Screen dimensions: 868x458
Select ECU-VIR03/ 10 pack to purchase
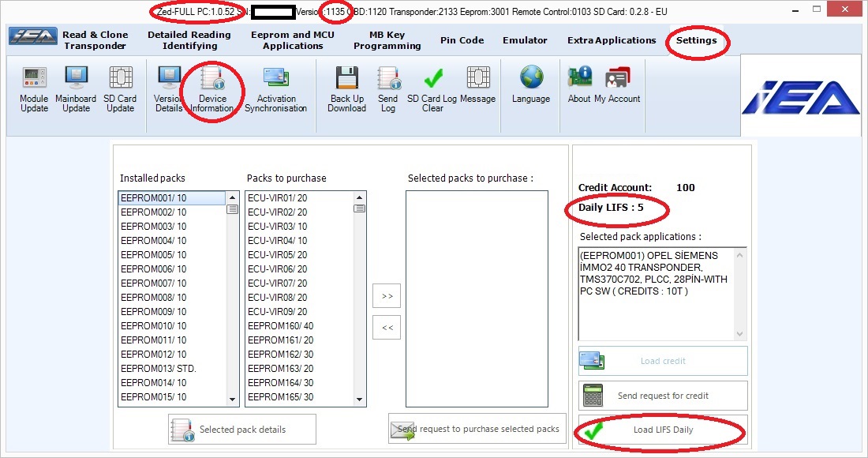[300, 226]
